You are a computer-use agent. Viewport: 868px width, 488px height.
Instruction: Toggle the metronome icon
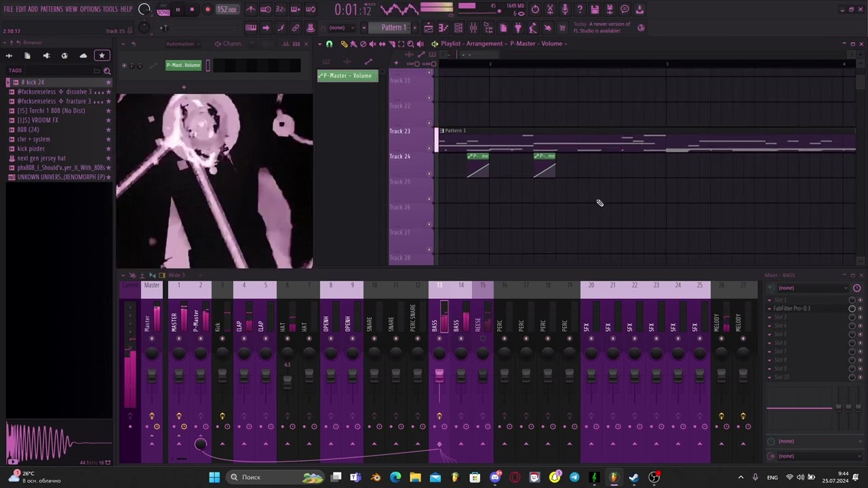251,9
